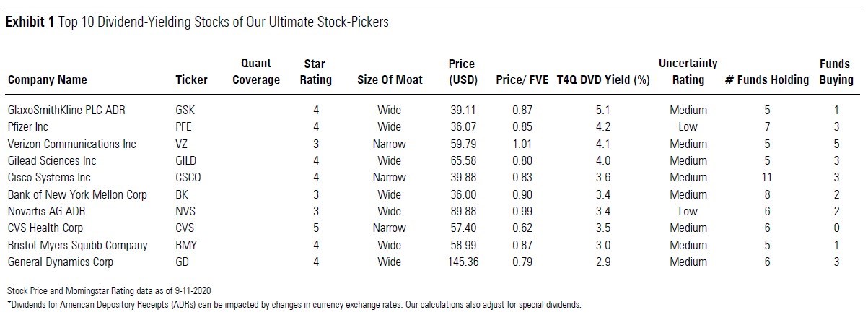
Task: Select the Uncertainty Rating column header
Action: pyautogui.click(x=688, y=72)
